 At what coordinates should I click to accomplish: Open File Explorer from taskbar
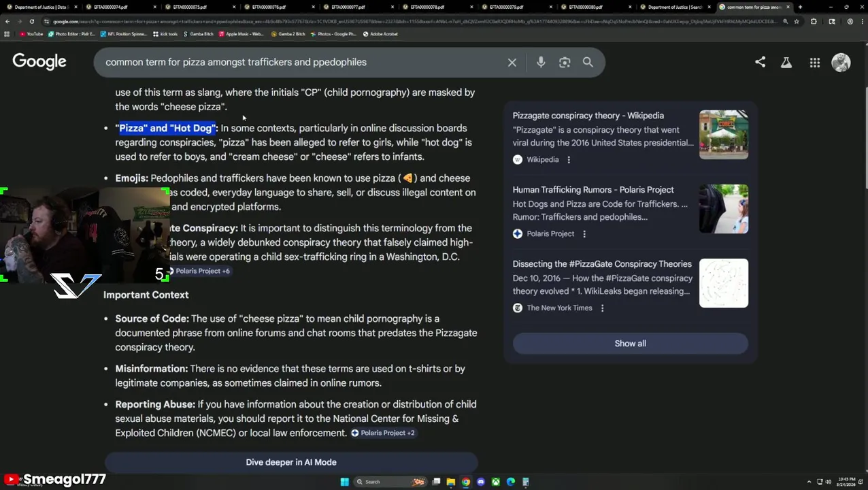(451, 482)
